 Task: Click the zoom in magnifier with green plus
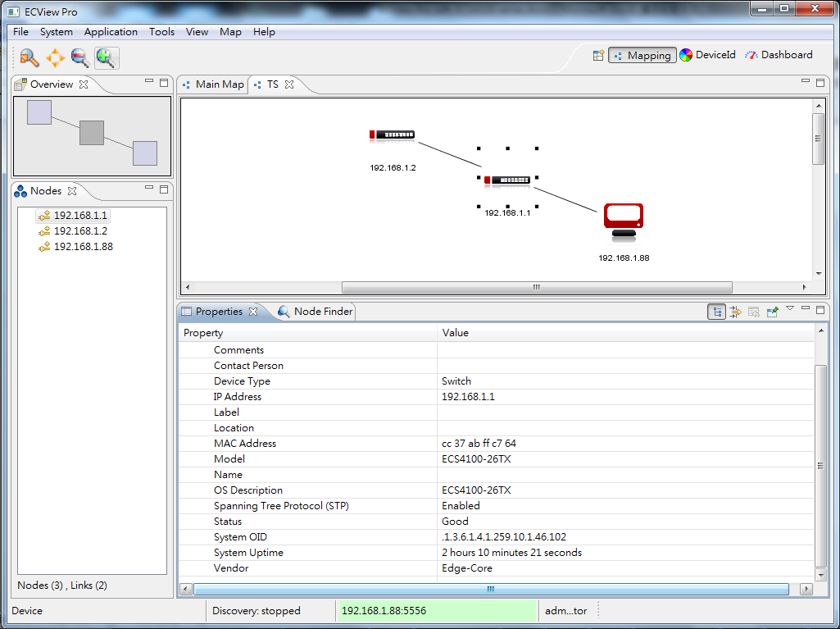pos(107,58)
